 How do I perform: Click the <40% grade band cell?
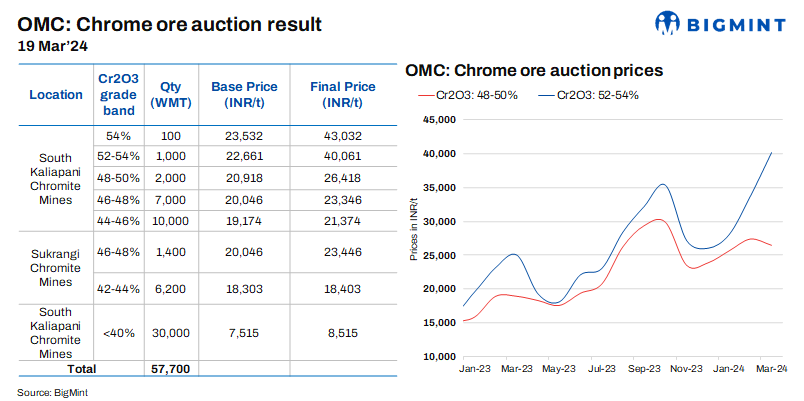click(121, 332)
